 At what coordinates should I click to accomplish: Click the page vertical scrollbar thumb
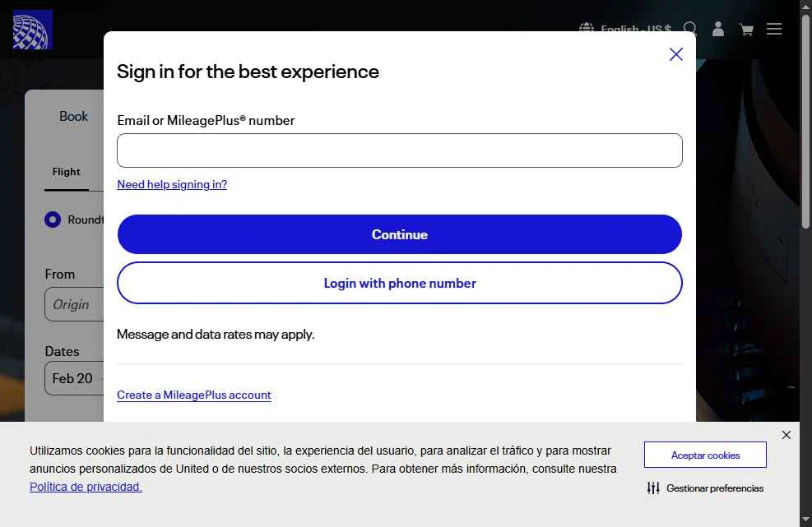point(805,122)
